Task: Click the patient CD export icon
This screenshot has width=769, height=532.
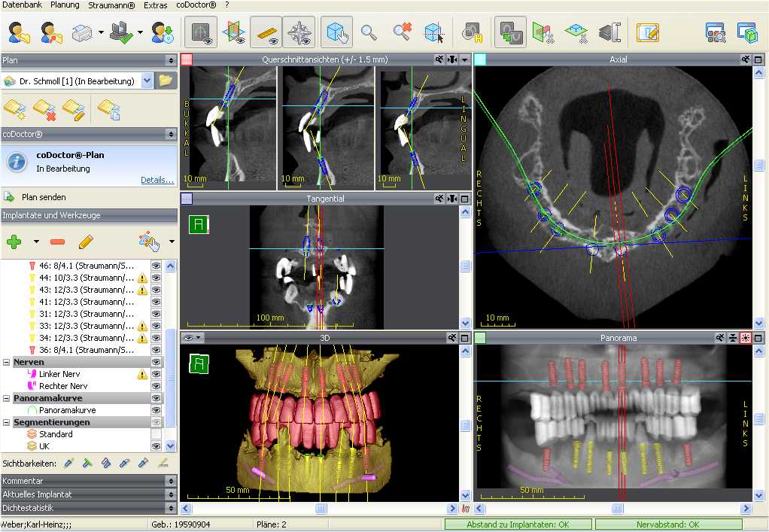Action: pos(162,32)
